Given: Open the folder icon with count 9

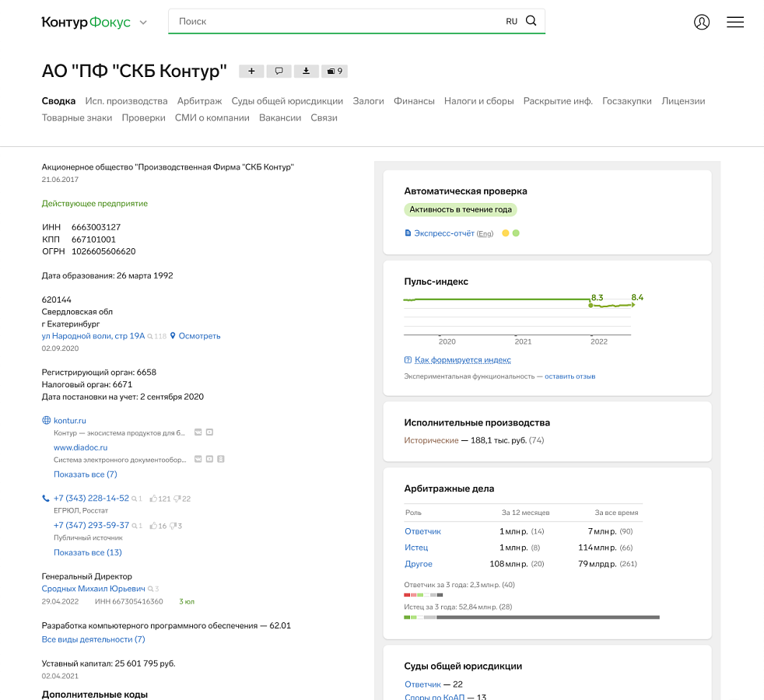Looking at the screenshot, I should (335, 71).
